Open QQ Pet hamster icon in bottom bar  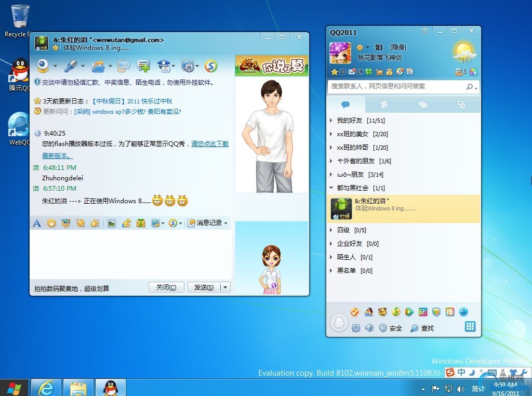tap(382, 311)
